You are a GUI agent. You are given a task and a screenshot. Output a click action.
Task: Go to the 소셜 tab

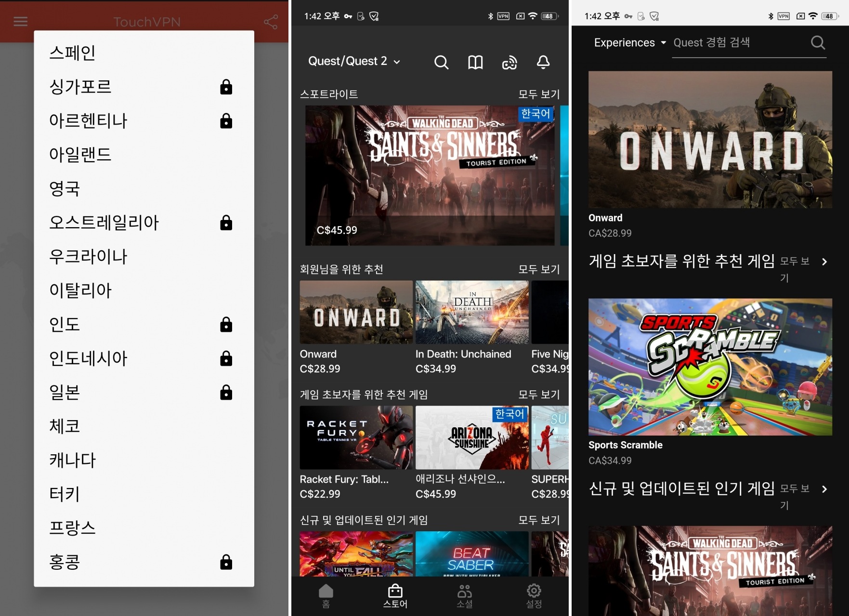pyautogui.click(x=465, y=596)
